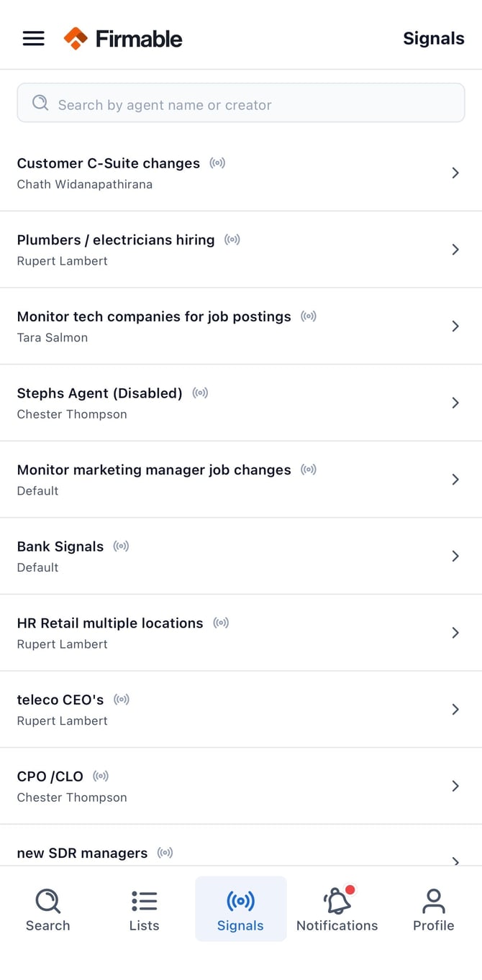Image resolution: width=482 pixels, height=980 pixels.
Task: Expand Monitor tech companies for job postings chevron
Action: [x=455, y=326]
